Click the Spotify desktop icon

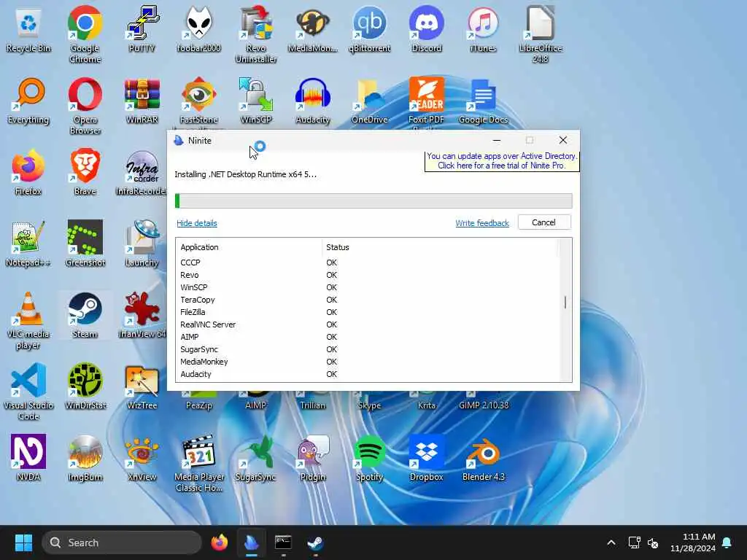coord(370,458)
